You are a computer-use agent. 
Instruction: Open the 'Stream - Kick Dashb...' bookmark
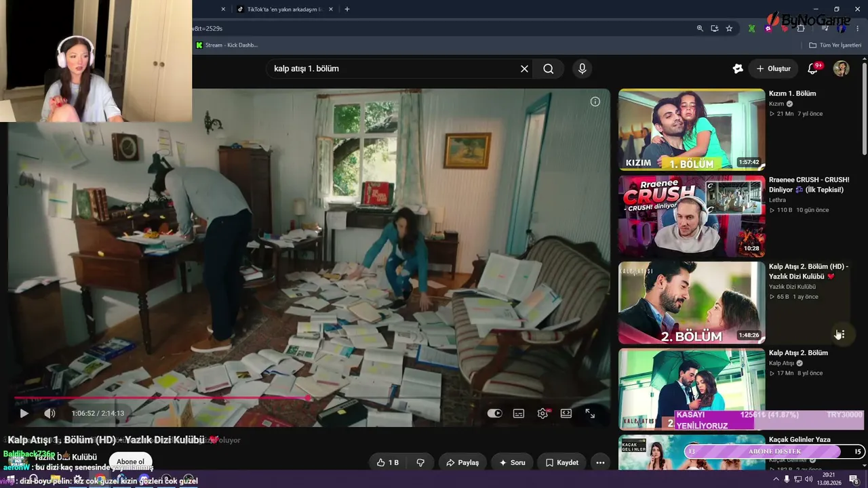pos(227,45)
